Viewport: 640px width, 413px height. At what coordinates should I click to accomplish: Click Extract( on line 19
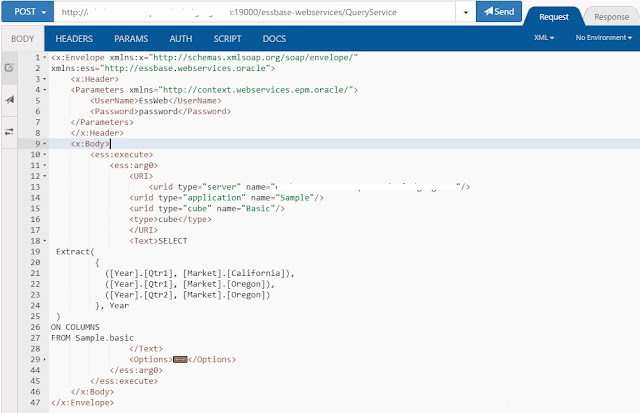[x=75, y=251]
